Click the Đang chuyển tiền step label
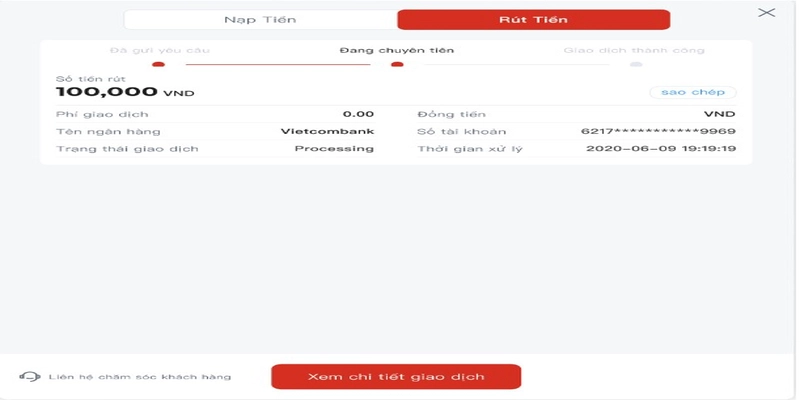 [397, 50]
